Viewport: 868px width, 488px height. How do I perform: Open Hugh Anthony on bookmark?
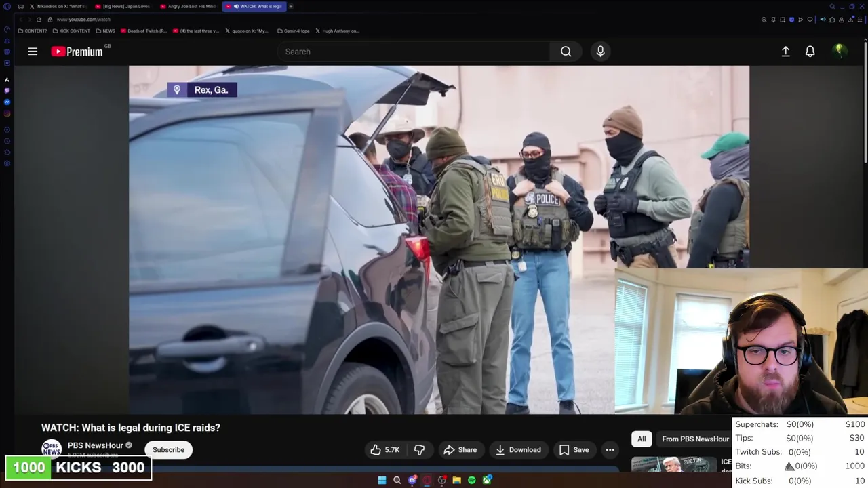[337, 30]
